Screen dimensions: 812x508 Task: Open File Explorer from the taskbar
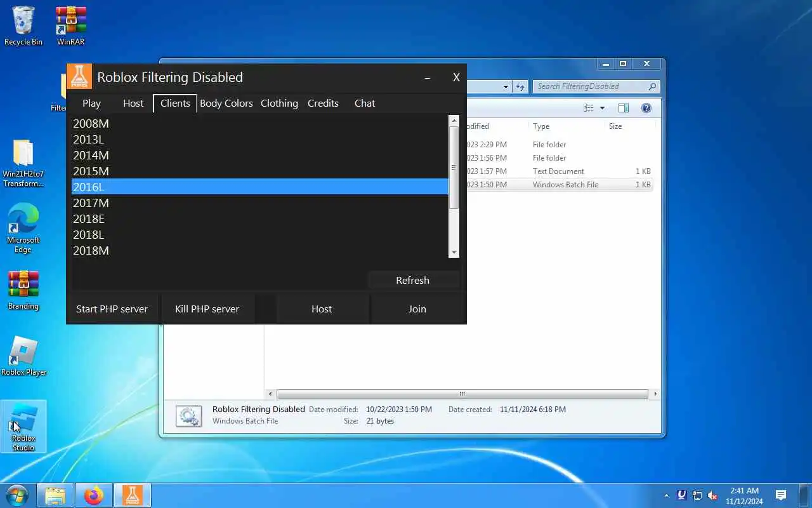55,495
